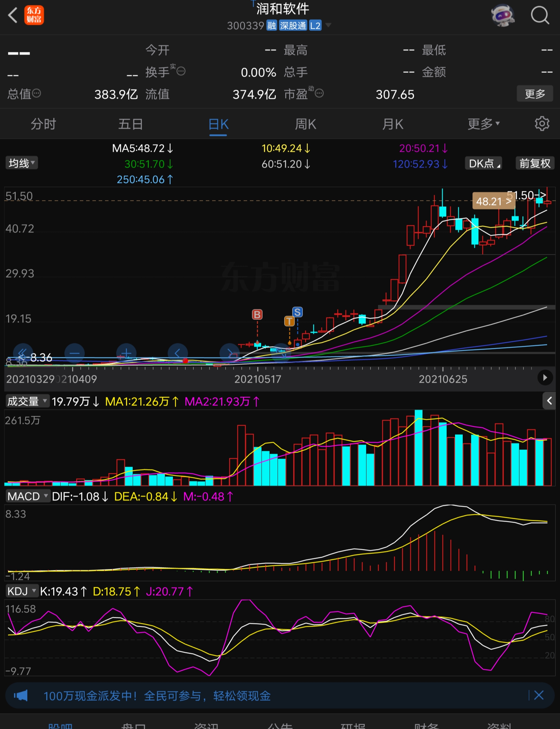Viewport: 560px width, 729px height.
Task: Tap the DIF:-1.08 reading
Action: [x=80, y=496]
